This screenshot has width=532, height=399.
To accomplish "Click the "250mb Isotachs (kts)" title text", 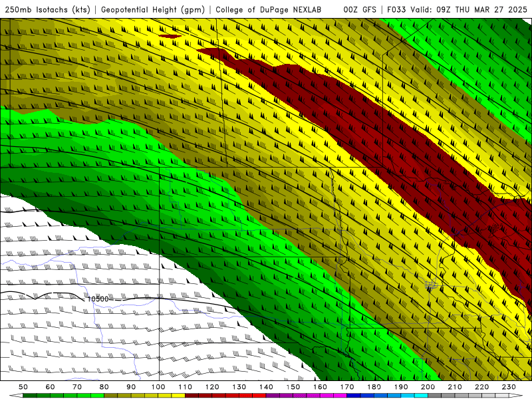I will (47, 9).
